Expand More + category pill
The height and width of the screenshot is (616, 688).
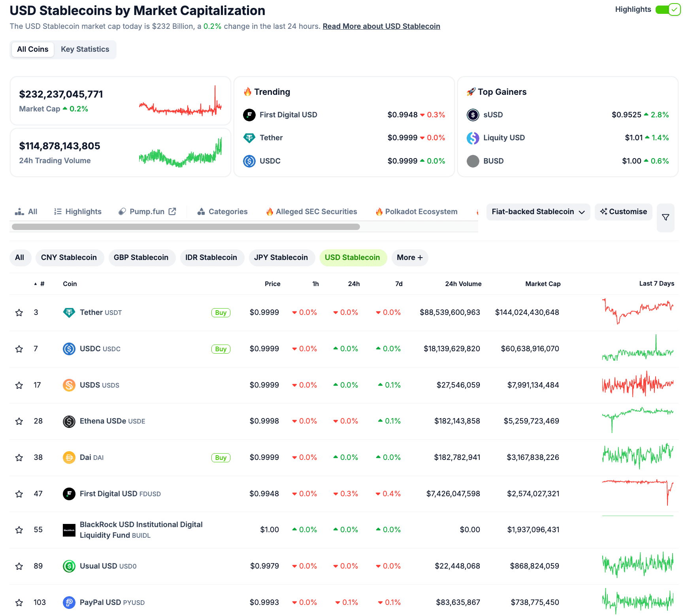[410, 258]
